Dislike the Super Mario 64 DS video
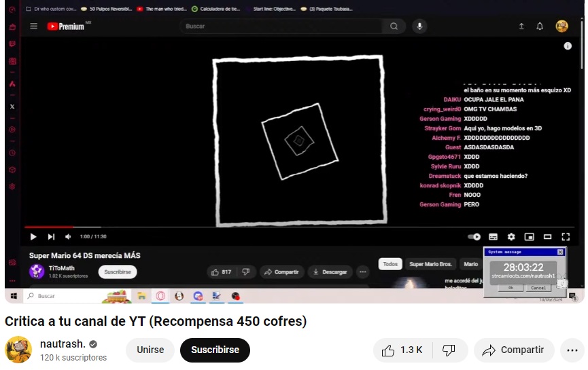This screenshot has width=588, height=370. coord(246,272)
